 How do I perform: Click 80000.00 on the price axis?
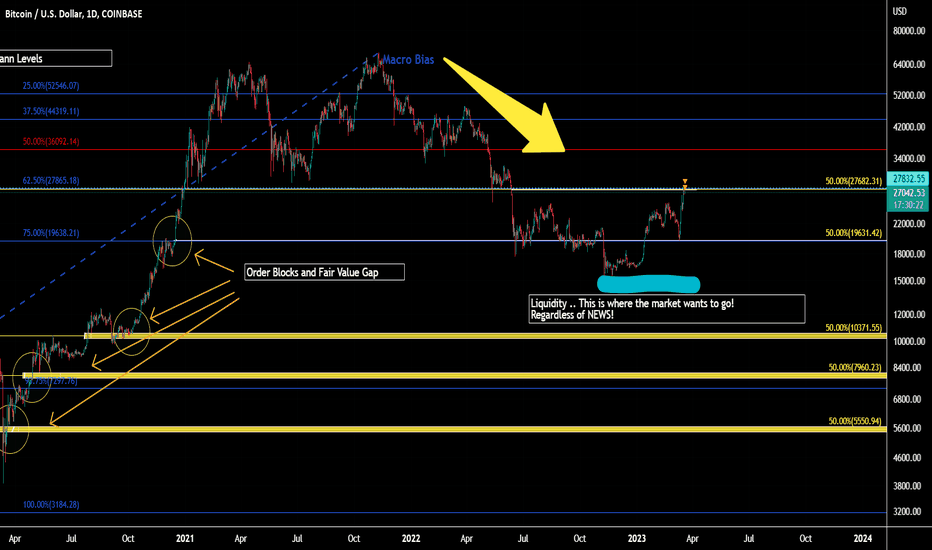[909, 31]
